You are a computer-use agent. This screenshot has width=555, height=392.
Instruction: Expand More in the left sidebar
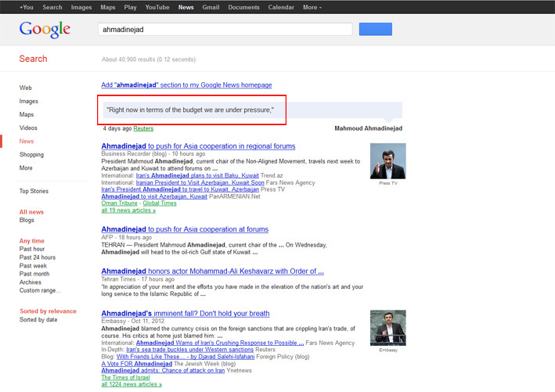[x=26, y=167]
